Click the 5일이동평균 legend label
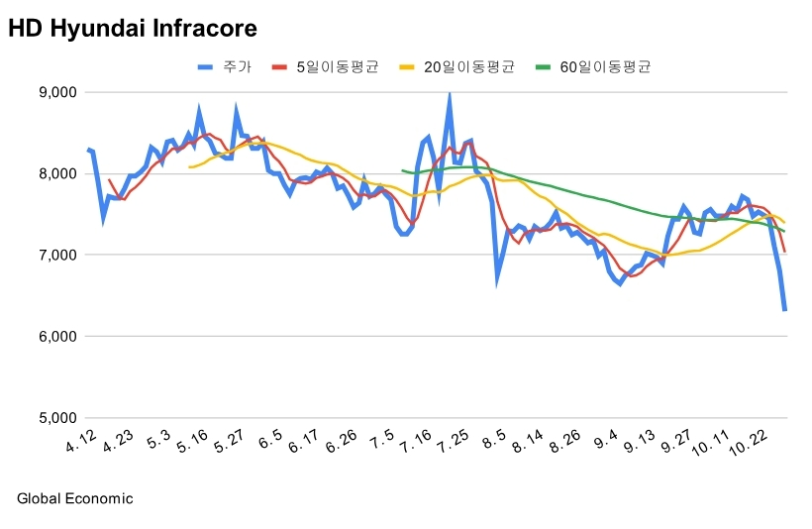 (338, 66)
